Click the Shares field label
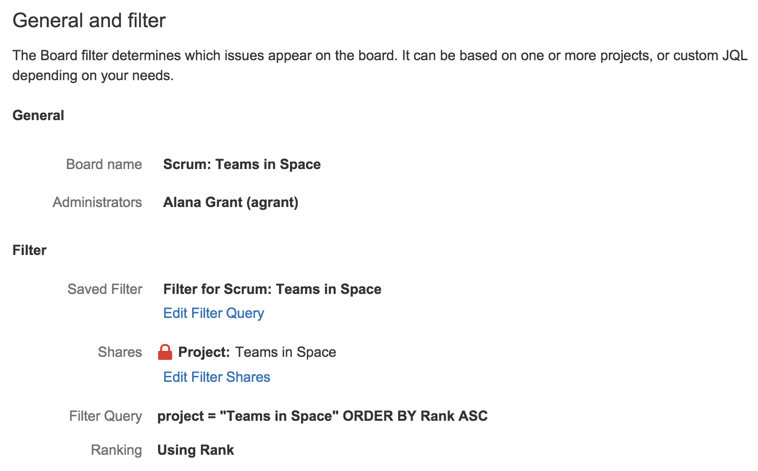 120,352
